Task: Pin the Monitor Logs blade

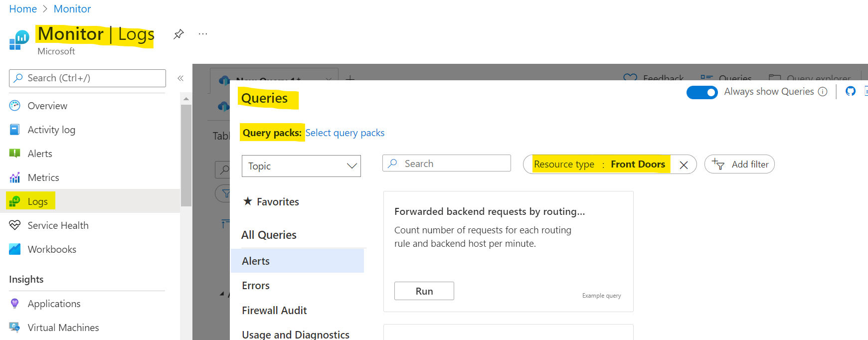Action: 178,34
